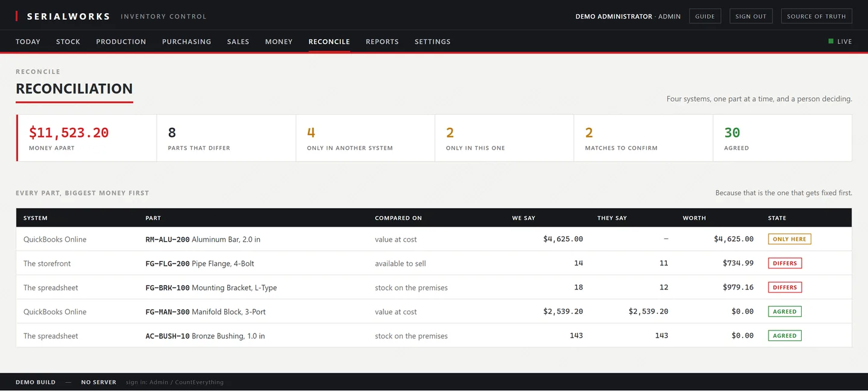
Task: Open RM-ALU-200 Aluminum Bar row
Action: [x=434, y=239]
